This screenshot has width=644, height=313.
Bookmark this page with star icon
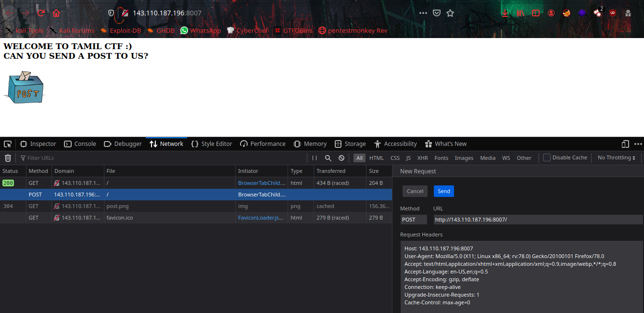[x=450, y=13]
